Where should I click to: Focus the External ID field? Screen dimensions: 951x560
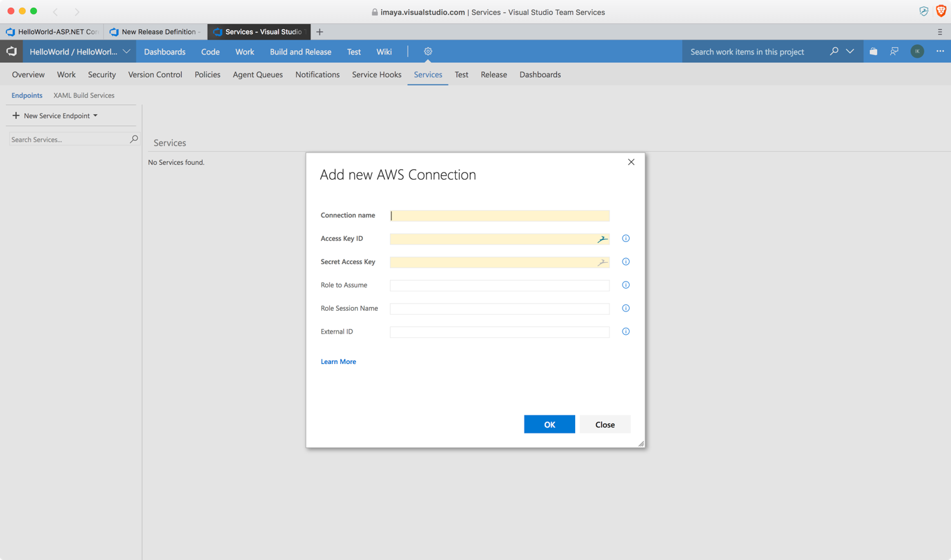point(500,332)
